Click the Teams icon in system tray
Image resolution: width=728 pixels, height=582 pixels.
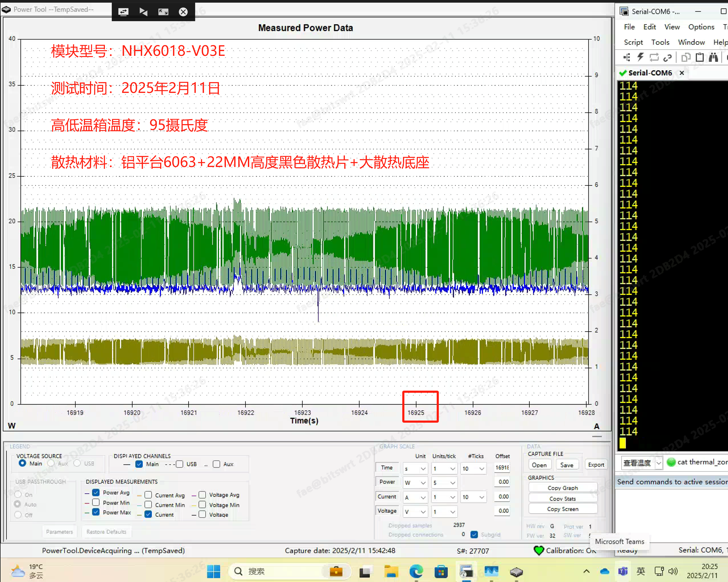623,571
